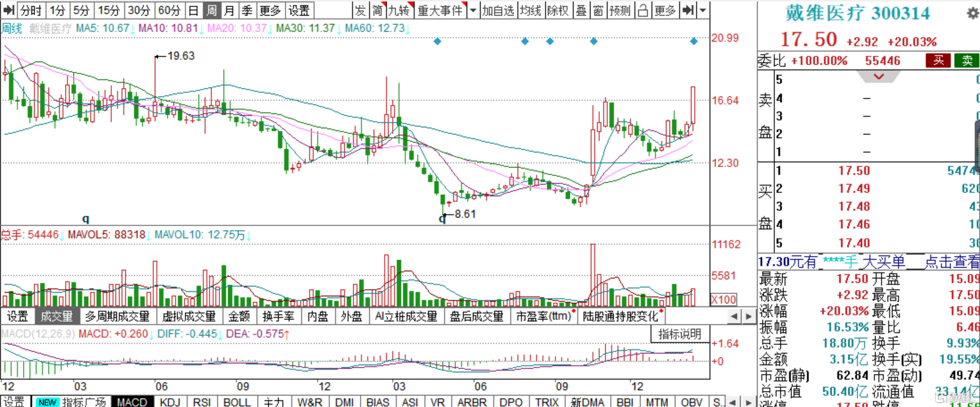Screen dimensions: 980x407
Task: Open the NEW 指标广场 indicator plaza
Action: (70, 402)
